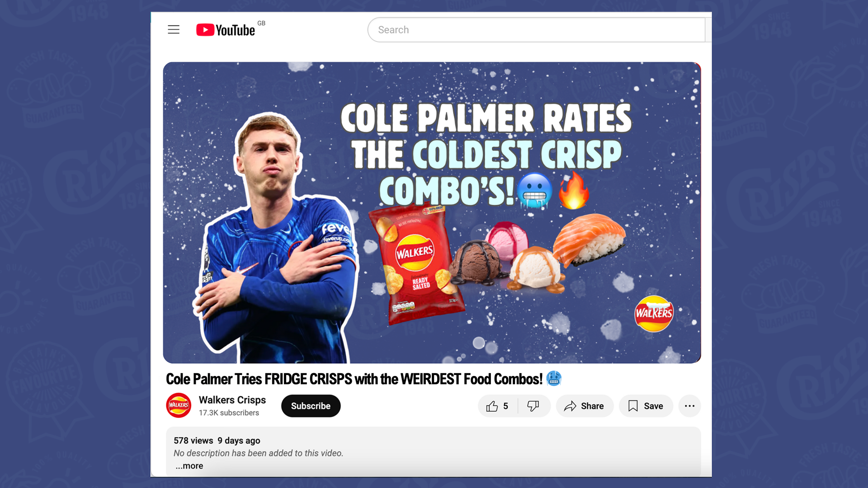Click the no description added text
868x488 pixels.
tap(259, 453)
